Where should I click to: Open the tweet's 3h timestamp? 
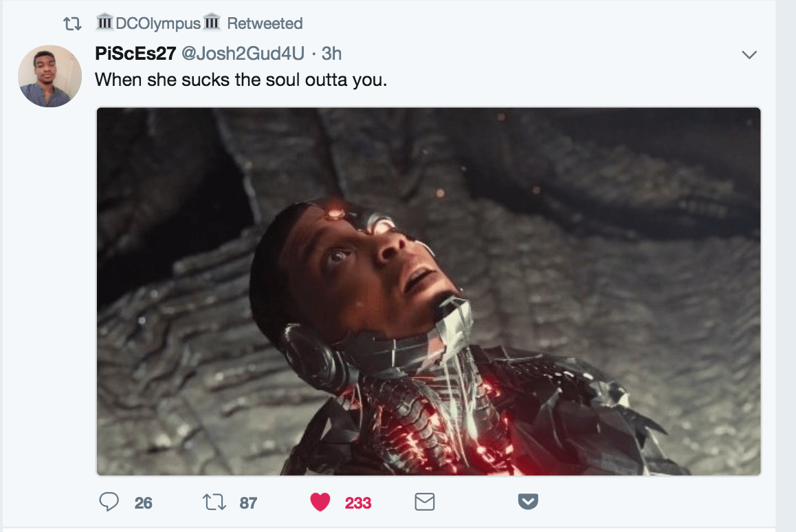(x=331, y=54)
